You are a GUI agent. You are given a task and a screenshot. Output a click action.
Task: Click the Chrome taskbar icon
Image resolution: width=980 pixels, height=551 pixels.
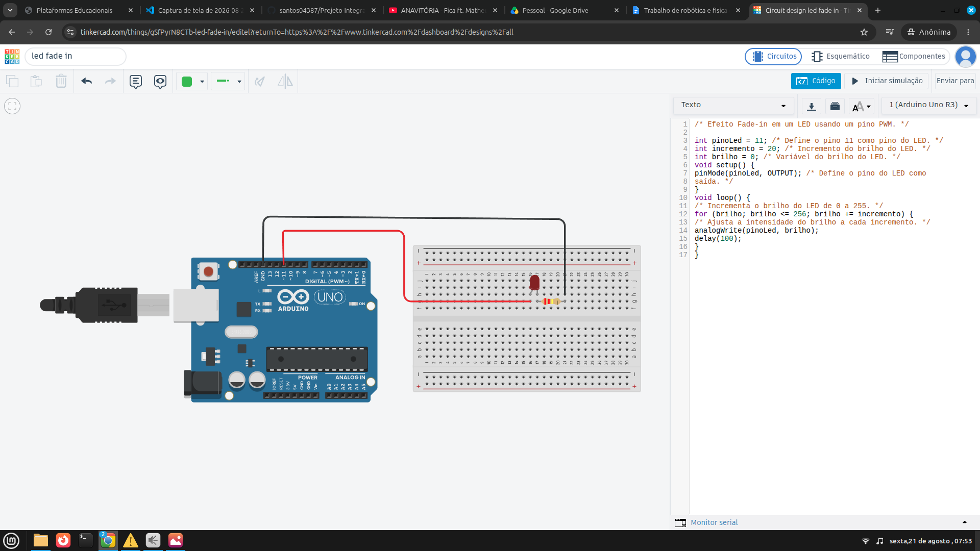point(108,541)
